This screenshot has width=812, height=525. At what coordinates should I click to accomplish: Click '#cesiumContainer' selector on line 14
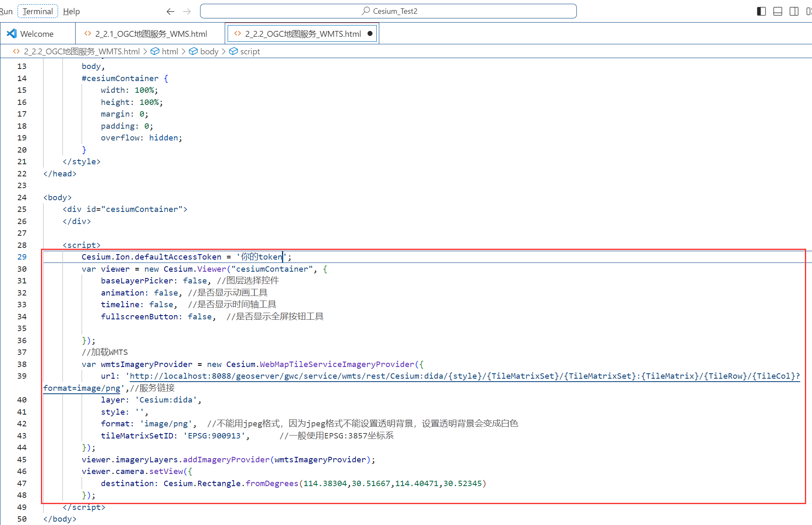coord(120,79)
